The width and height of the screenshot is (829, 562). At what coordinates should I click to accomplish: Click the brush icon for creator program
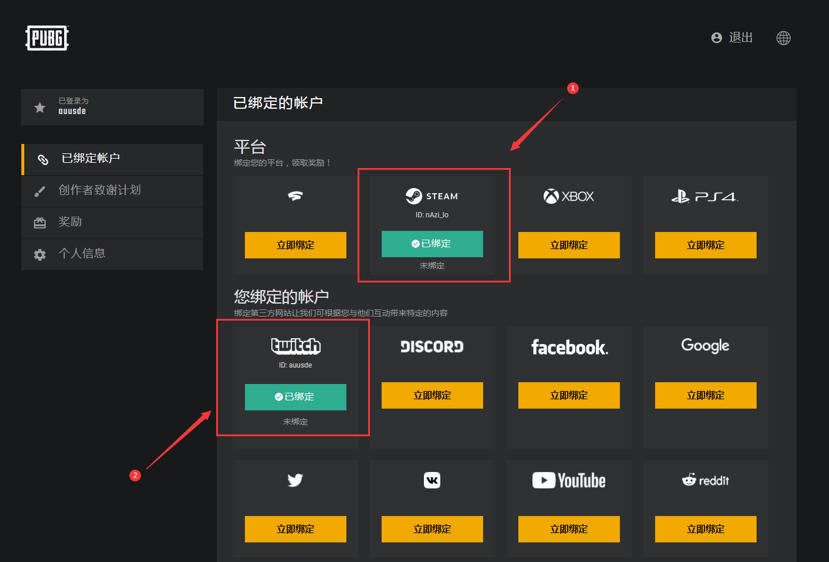(40, 191)
